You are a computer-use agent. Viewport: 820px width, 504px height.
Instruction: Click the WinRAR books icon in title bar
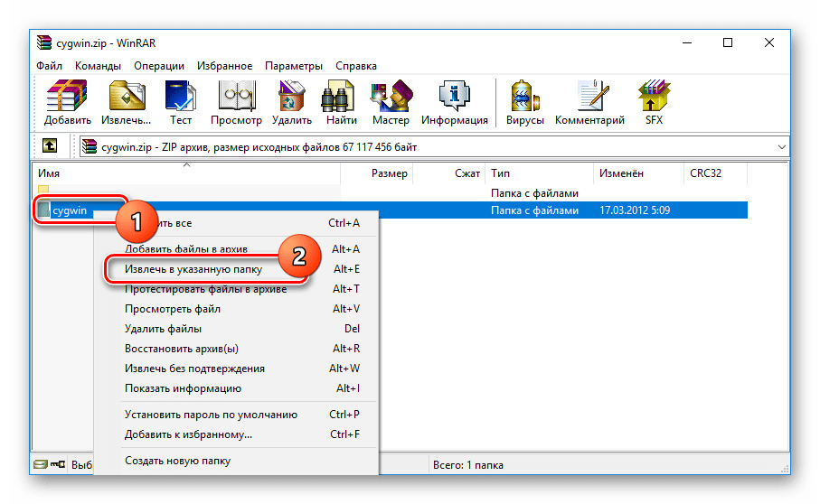(44, 42)
